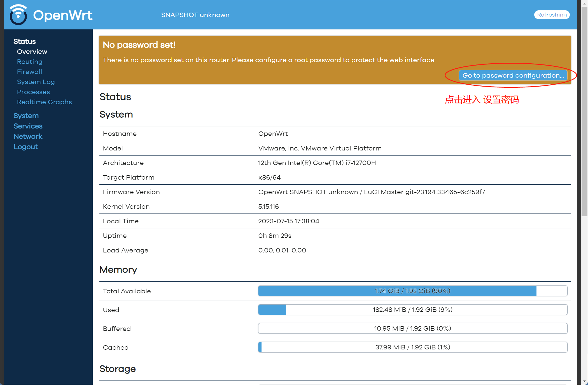Open the Processes page
Screen dimensions: 588x385
[x=33, y=92]
